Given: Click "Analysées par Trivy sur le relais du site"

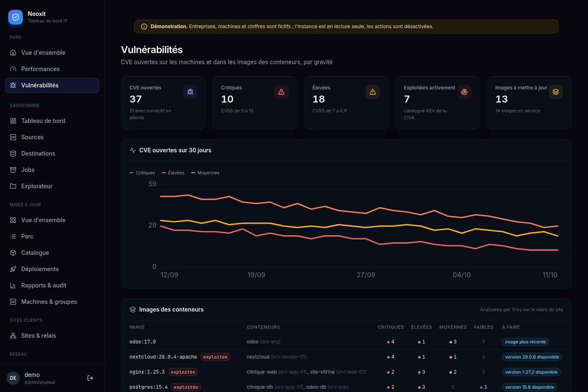Looking at the screenshot, I should pyautogui.click(x=521, y=310).
